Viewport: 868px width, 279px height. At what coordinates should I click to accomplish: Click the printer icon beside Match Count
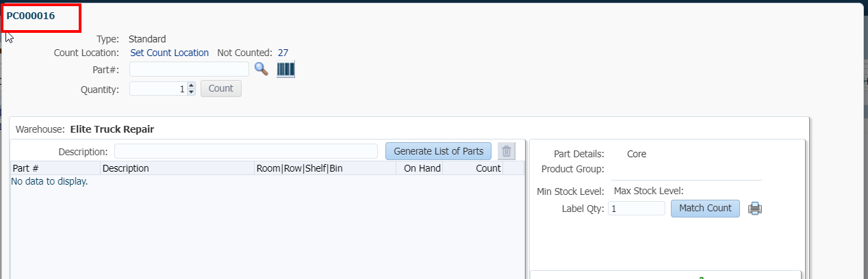[755, 209]
